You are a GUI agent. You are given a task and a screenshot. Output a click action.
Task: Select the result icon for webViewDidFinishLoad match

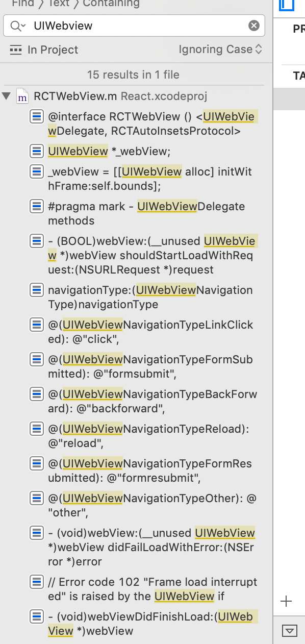click(36, 616)
